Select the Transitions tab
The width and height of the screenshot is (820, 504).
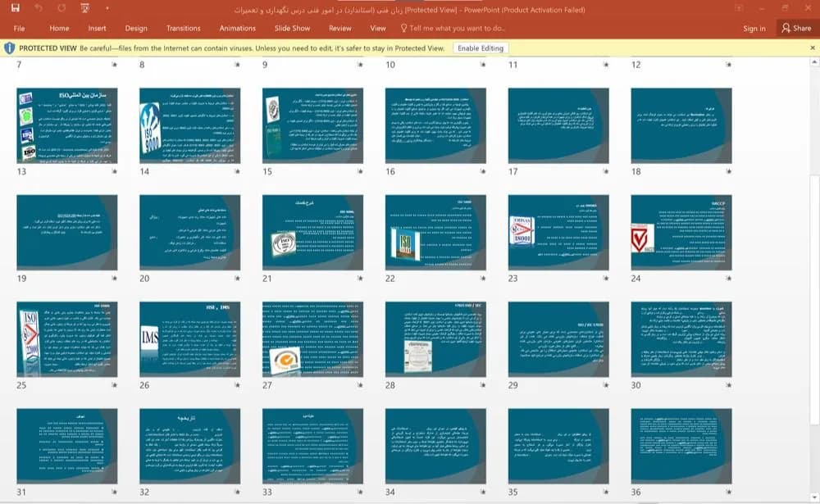183,28
